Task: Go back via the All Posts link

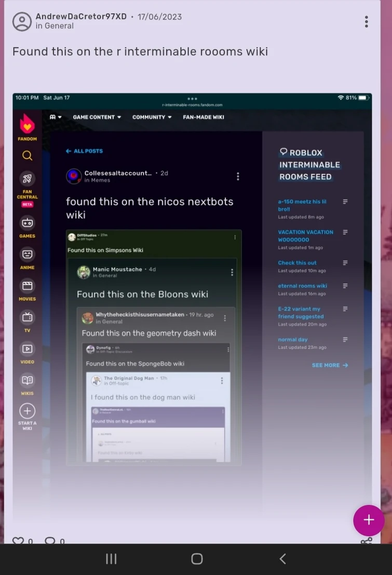Action: click(84, 151)
